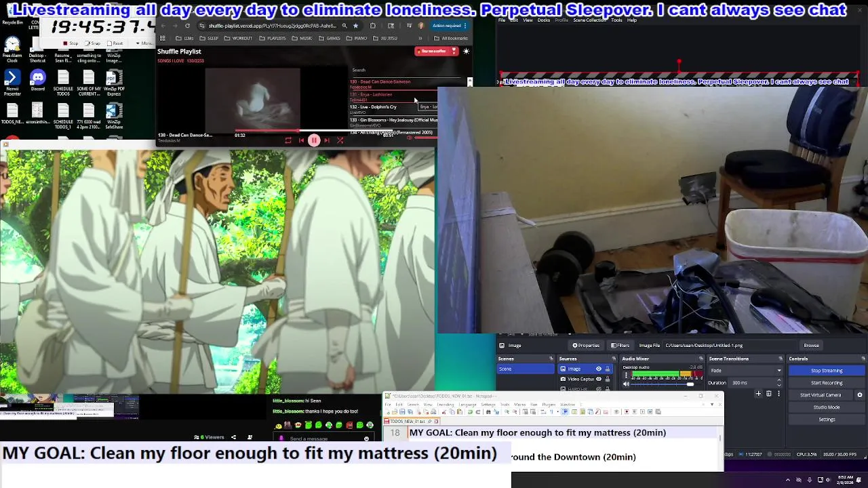Open the WORKOUT bookmark folder

(x=239, y=39)
